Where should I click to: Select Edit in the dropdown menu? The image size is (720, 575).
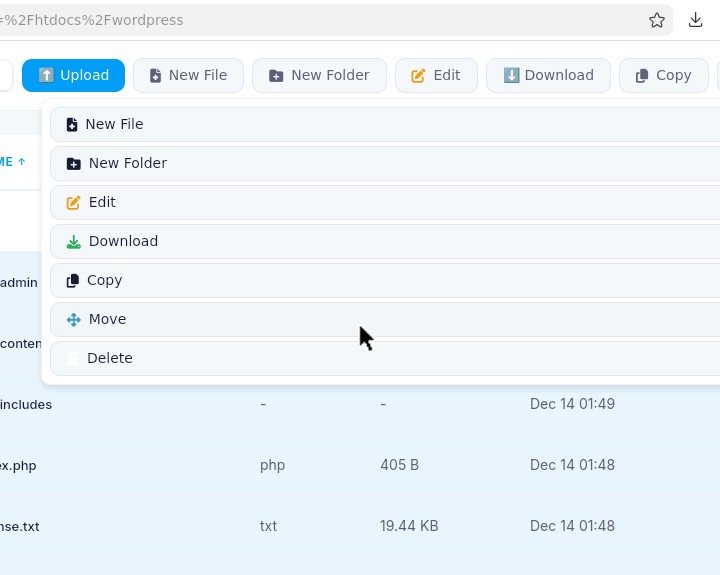pyautogui.click(x=102, y=202)
